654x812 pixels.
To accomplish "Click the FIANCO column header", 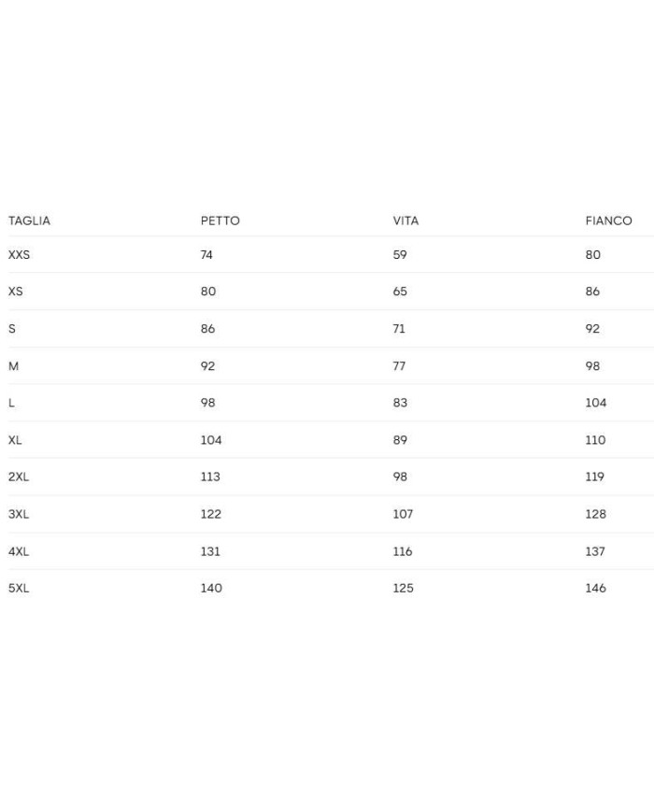I will (x=608, y=221).
